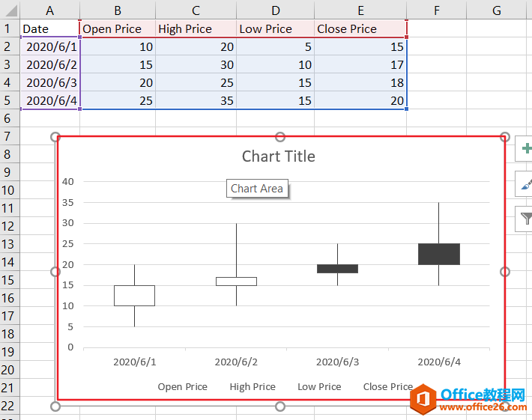Click Low Price legend entry
Viewport: 532px width, 420px height.
point(319,387)
